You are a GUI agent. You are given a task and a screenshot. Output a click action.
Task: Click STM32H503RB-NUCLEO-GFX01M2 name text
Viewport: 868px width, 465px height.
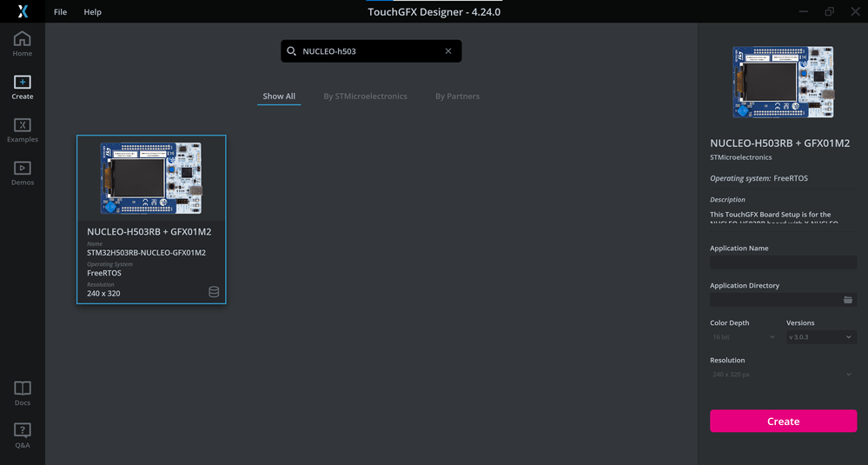pyautogui.click(x=146, y=252)
